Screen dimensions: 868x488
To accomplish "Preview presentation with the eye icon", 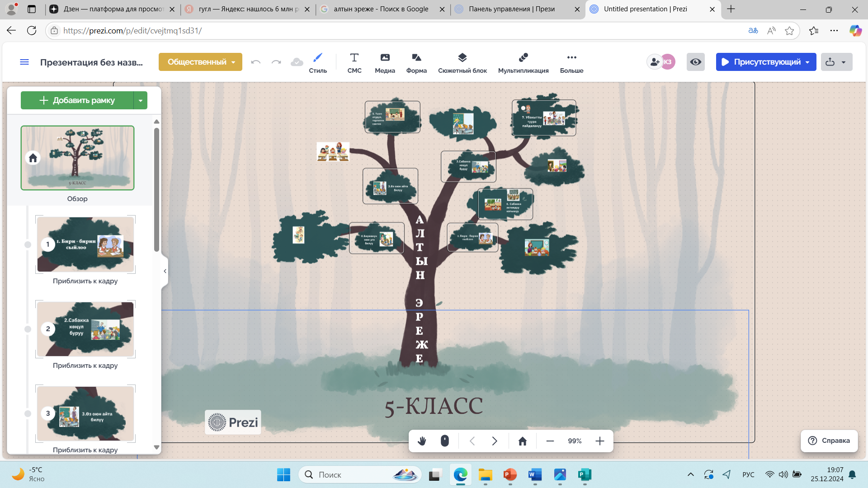I will click(696, 62).
